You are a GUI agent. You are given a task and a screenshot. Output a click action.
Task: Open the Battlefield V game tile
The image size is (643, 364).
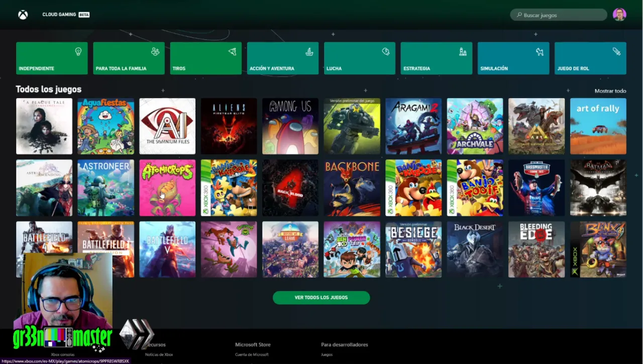[167, 250]
